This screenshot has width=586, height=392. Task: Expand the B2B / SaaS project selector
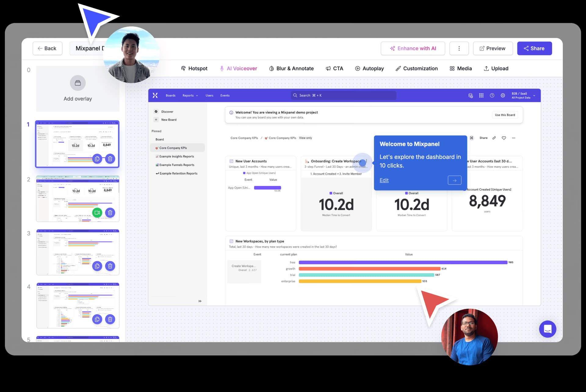point(523,95)
